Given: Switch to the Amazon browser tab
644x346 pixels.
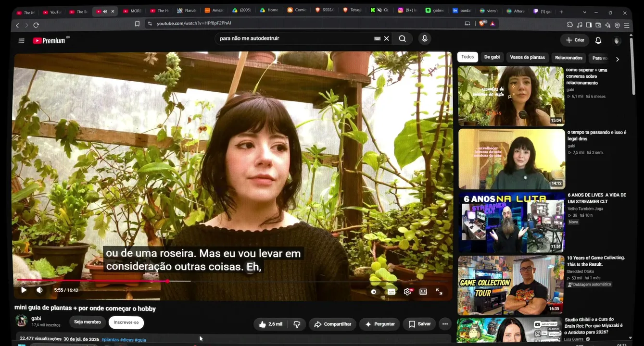Looking at the screenshot, I should tap(214, 11).
